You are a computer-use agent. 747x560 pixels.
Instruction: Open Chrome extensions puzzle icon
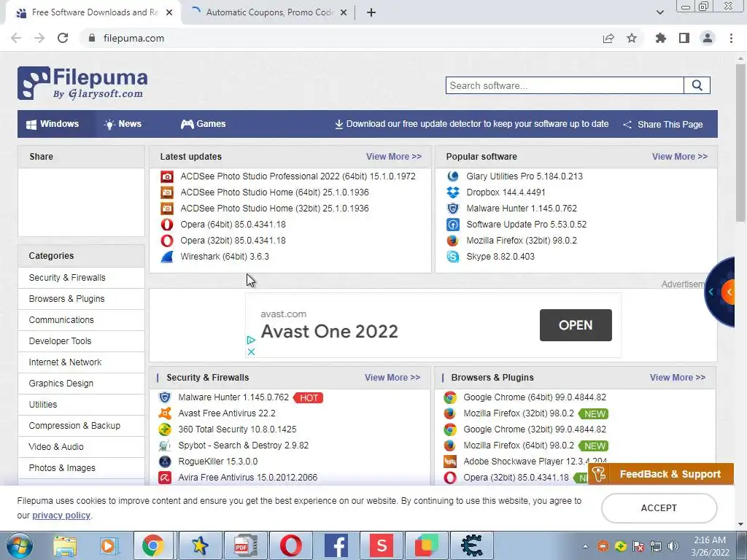(x=661, y=38)
